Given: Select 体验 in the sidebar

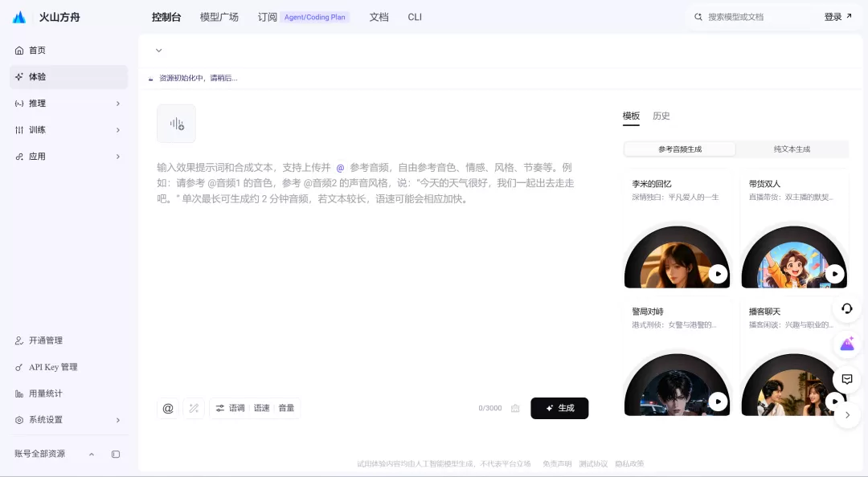Looking at the screenshot, I should click(x=68, y=77).
